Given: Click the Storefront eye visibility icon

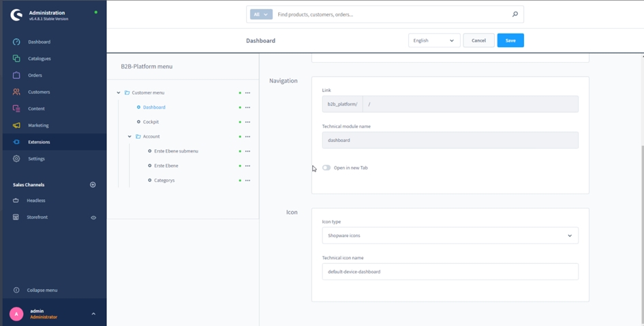Looking at the screenshot, I should tap(93, 218).
